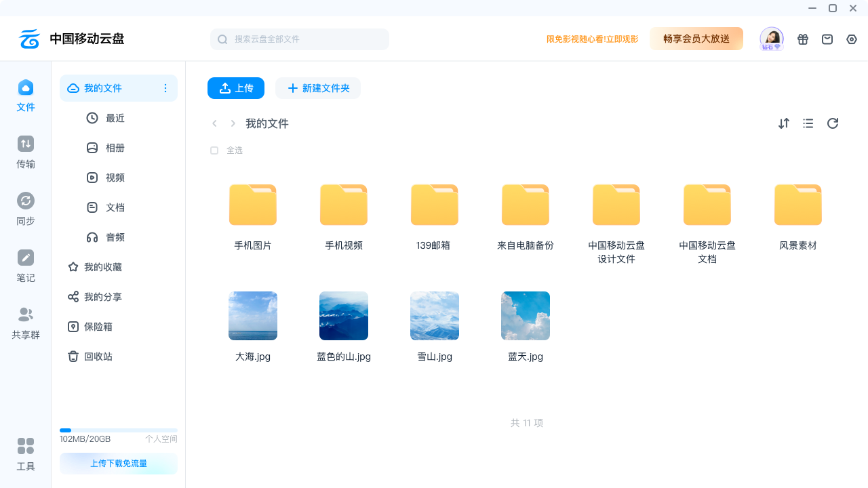Open the settings gear icon
This screenshot has height=488, width=868.
point(852,39)
